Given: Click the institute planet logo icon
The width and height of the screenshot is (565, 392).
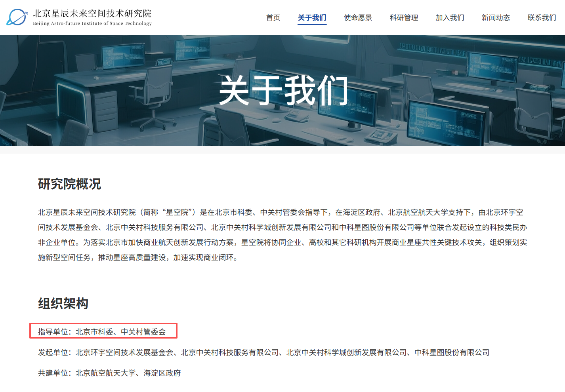Looking at the screenshot, I should click(x=17, y=17).
